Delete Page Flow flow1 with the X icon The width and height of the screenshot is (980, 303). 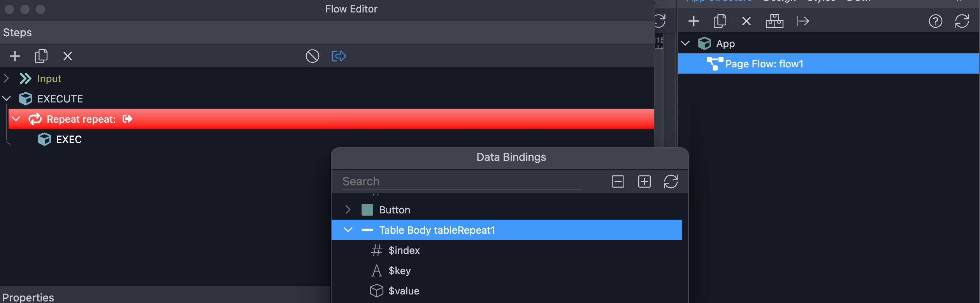(x=746, y=21)
